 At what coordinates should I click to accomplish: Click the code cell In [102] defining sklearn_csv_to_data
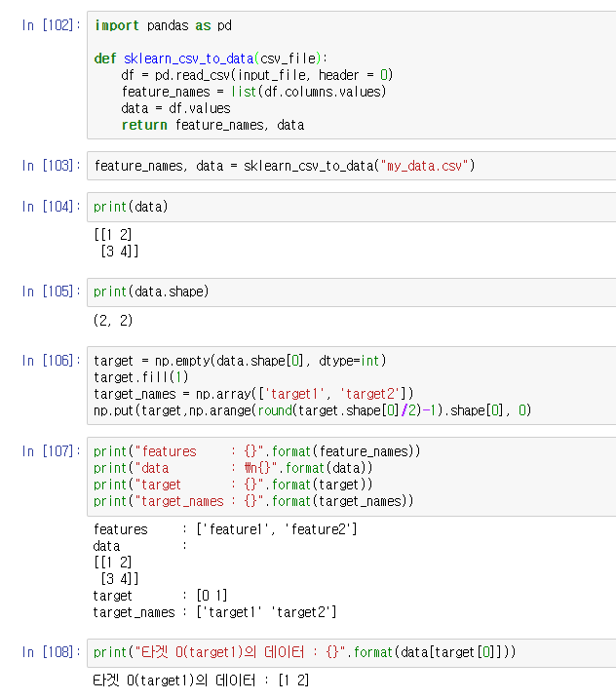click(x=352, y=75)
